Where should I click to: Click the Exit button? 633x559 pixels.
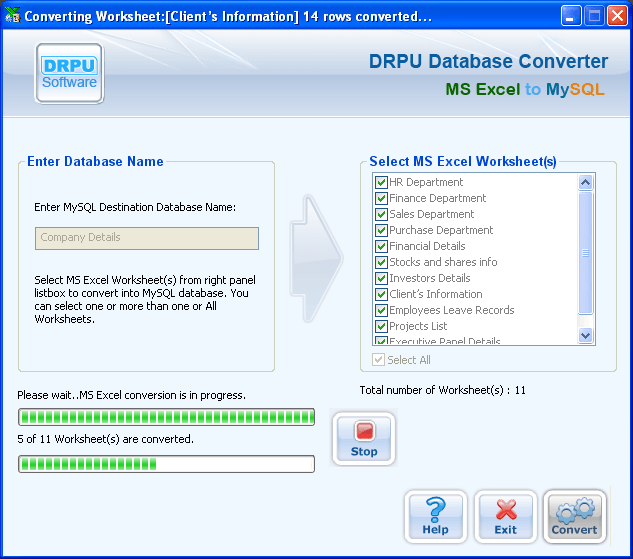(x=505, y=517)
